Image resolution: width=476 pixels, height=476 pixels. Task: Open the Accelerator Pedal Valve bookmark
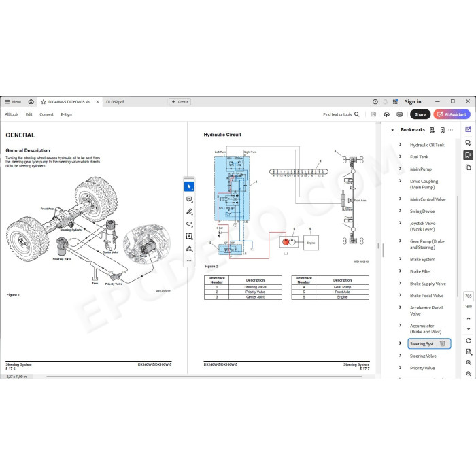coord(426,311)
